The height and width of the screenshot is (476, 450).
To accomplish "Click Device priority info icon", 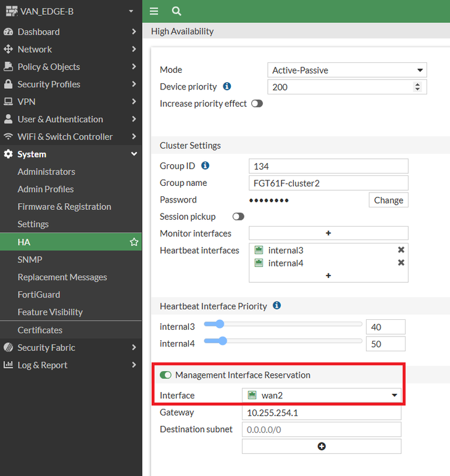I will click(227, 86).
